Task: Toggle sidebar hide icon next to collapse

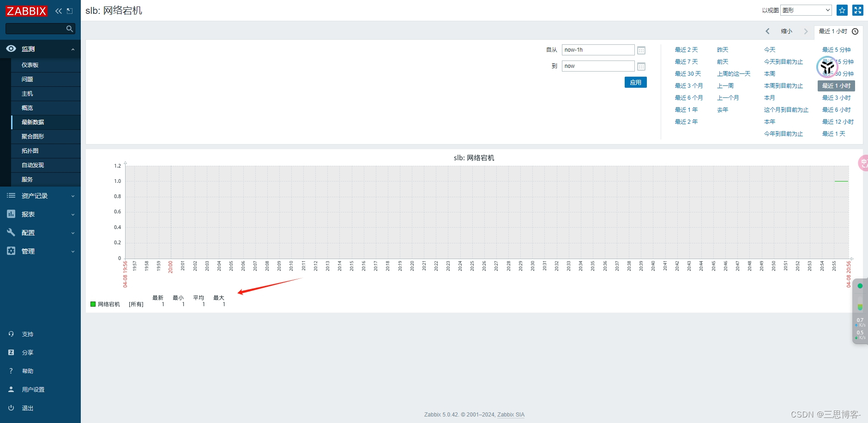Action: [70, 11]
